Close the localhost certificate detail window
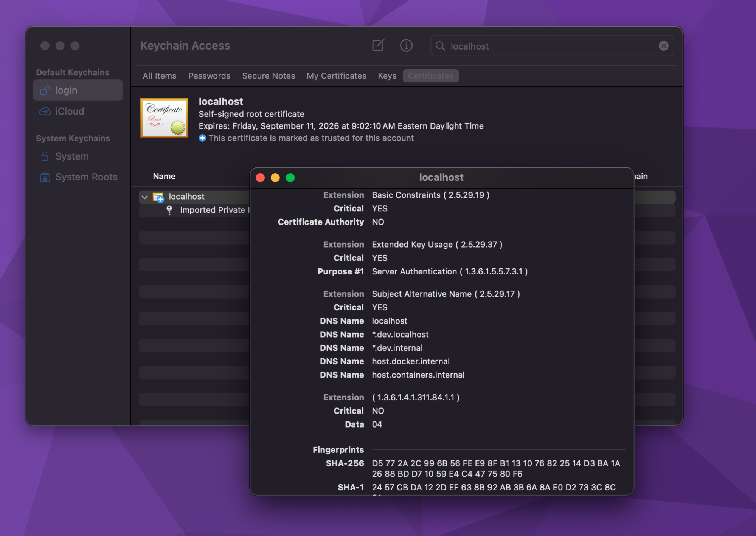 [x=260, y=178]
